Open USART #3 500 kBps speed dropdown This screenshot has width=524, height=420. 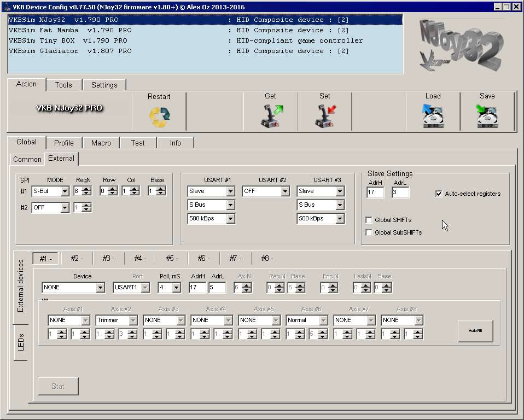[321, 219]
